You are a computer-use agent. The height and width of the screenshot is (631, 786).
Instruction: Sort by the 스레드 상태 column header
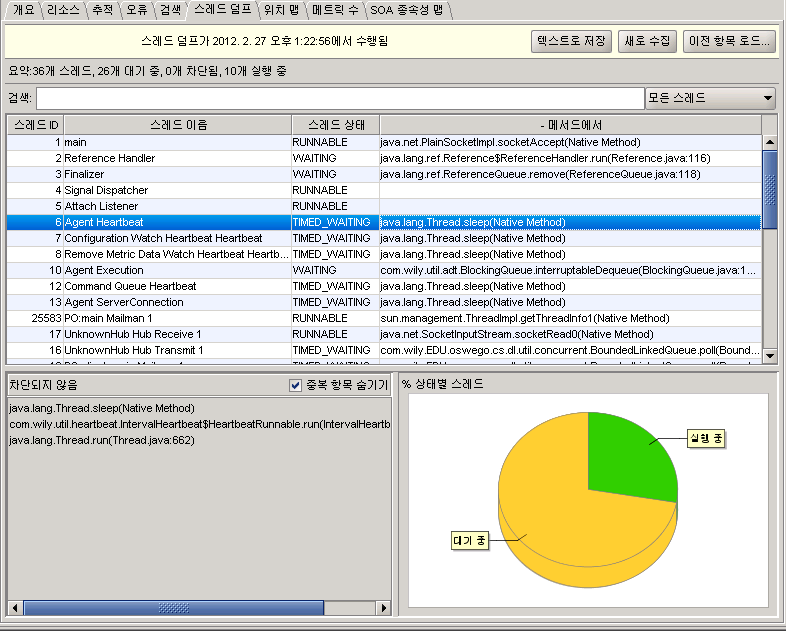coord(335,125)
